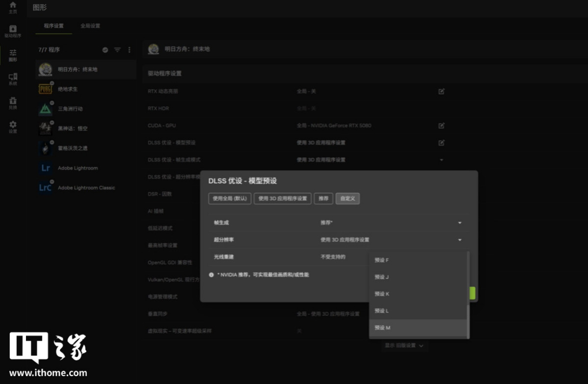Viewport: 588px width, 384px height.
Task: Click the filter icon above program list
Action: 117,50
